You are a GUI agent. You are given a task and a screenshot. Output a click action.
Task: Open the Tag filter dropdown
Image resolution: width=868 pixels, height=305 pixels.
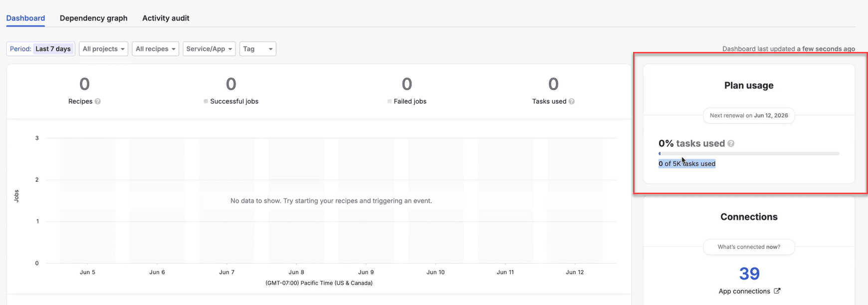pos(258,49)
